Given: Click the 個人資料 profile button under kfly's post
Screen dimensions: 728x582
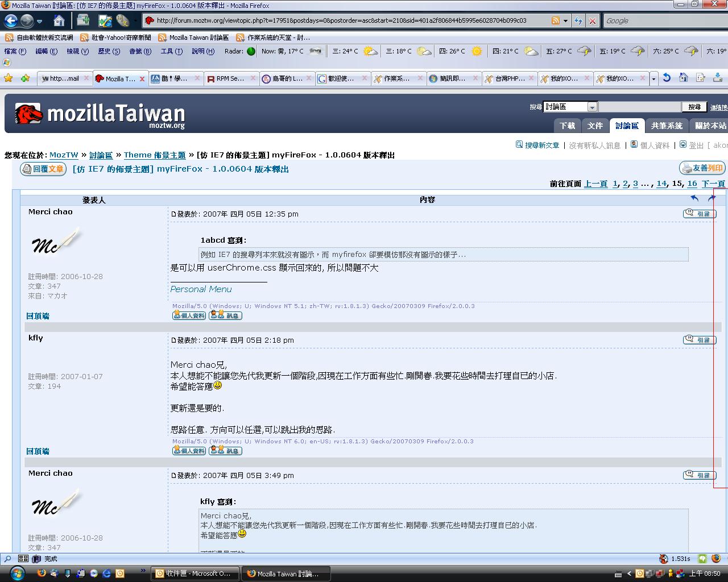Looking at the screenshot, I should click(189, 451).
